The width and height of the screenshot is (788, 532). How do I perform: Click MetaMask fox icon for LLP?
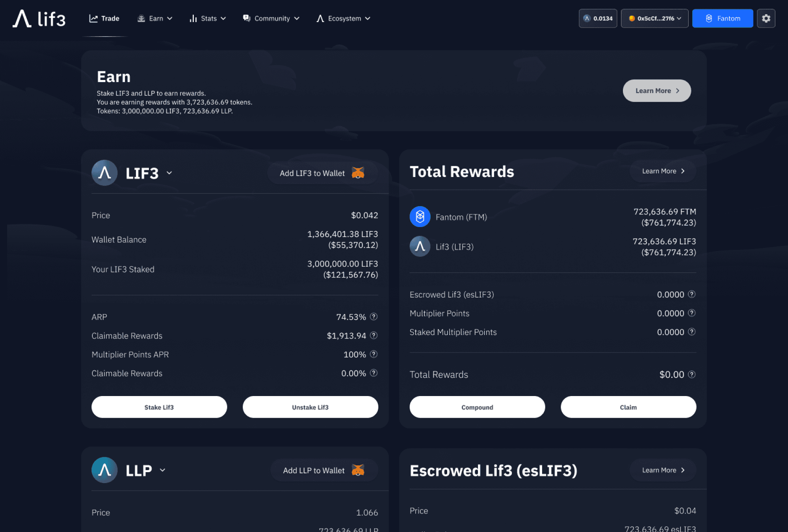[358, 470]
